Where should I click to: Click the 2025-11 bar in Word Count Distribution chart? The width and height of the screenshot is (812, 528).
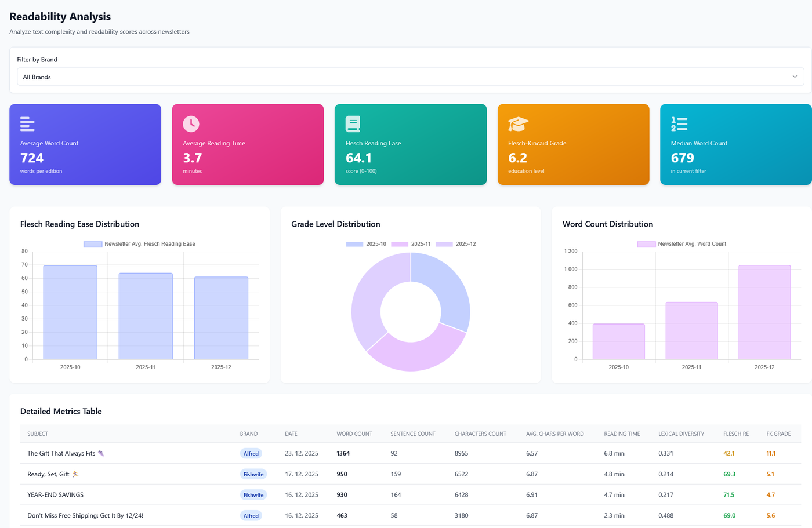[691, 331]
